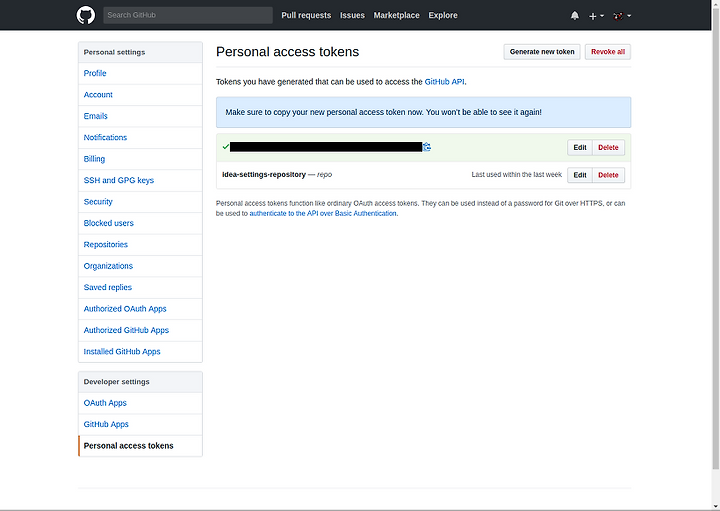Open the plus create-new dropdown

[596, 16]
